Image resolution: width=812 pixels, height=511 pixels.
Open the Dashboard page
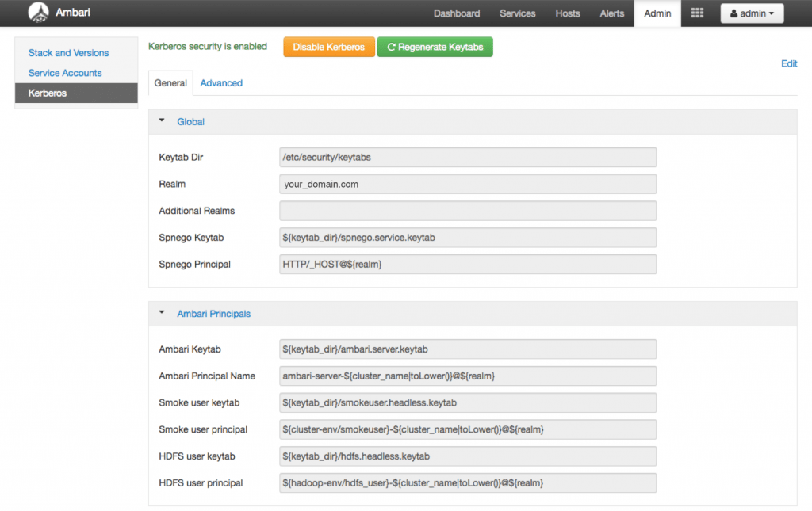tap(457, 13)
